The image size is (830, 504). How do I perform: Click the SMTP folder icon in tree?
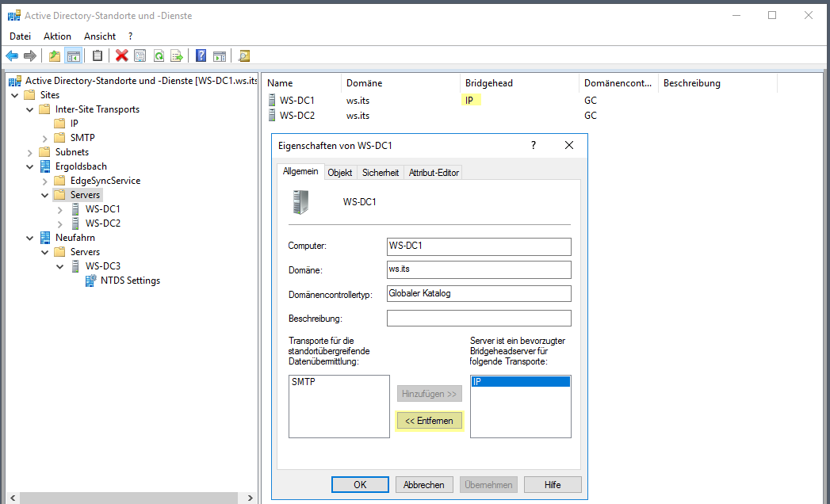(59, 138)
